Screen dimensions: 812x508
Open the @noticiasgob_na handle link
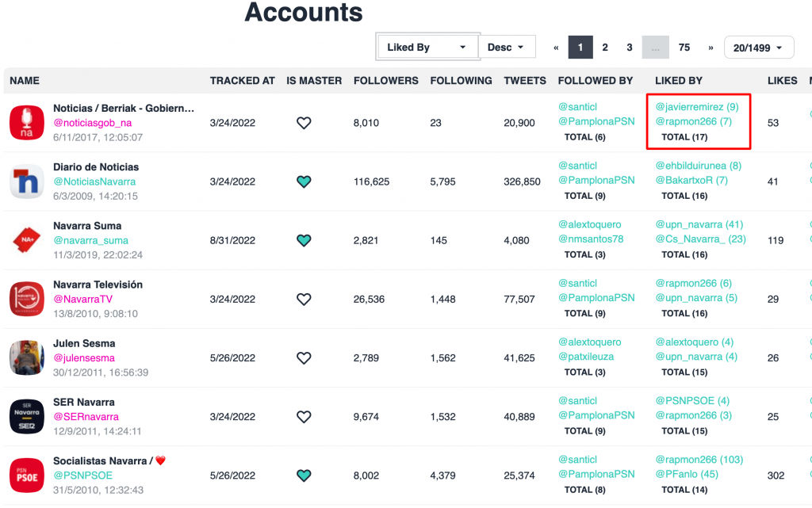92,123
